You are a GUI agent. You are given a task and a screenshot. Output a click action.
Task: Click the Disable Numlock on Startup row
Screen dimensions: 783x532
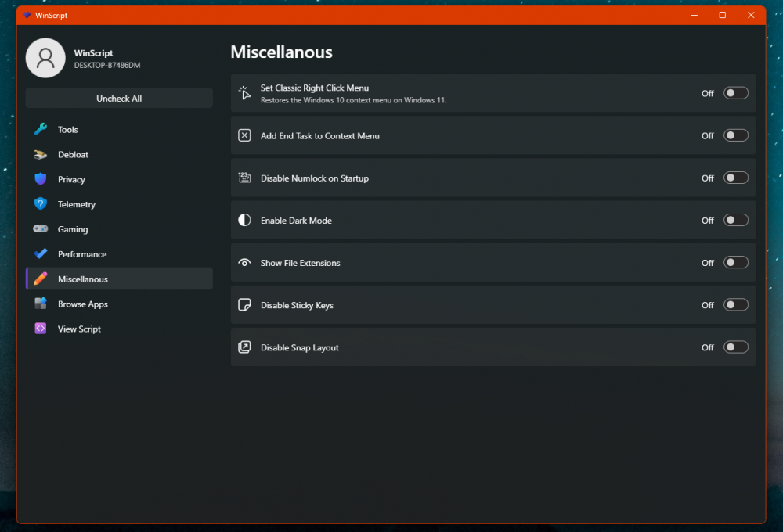pyautogui.click(x=470, y=178)
